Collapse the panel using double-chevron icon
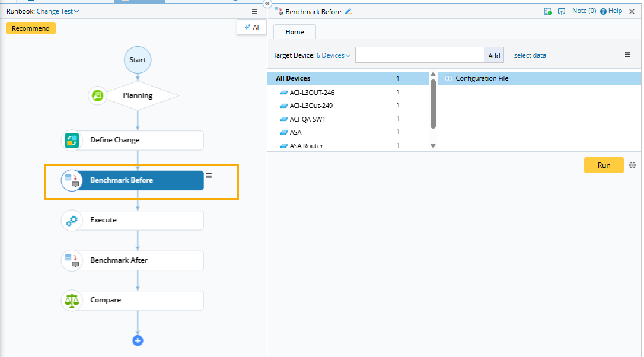Viewport: 644px width, 357px height. pyautogui.click(x=267, y=4)
